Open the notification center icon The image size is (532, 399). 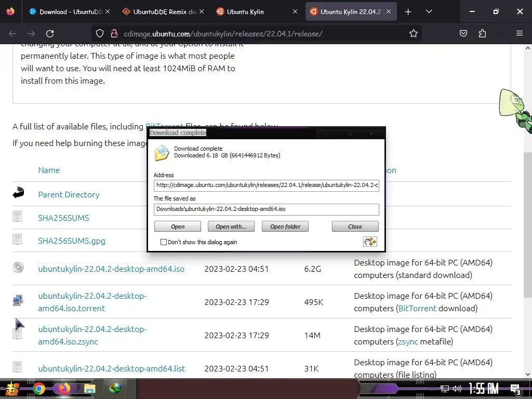[515, 389]
